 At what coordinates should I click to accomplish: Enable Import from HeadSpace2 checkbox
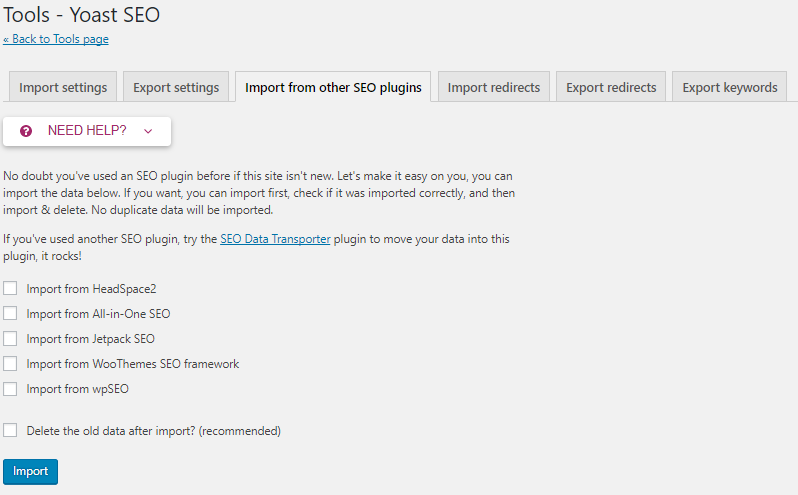click(10, 288)
